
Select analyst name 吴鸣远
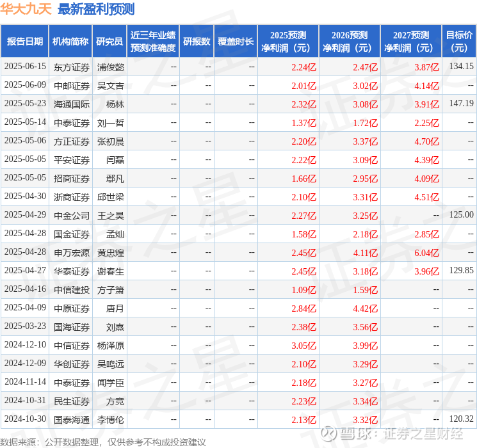pos(110,364)
